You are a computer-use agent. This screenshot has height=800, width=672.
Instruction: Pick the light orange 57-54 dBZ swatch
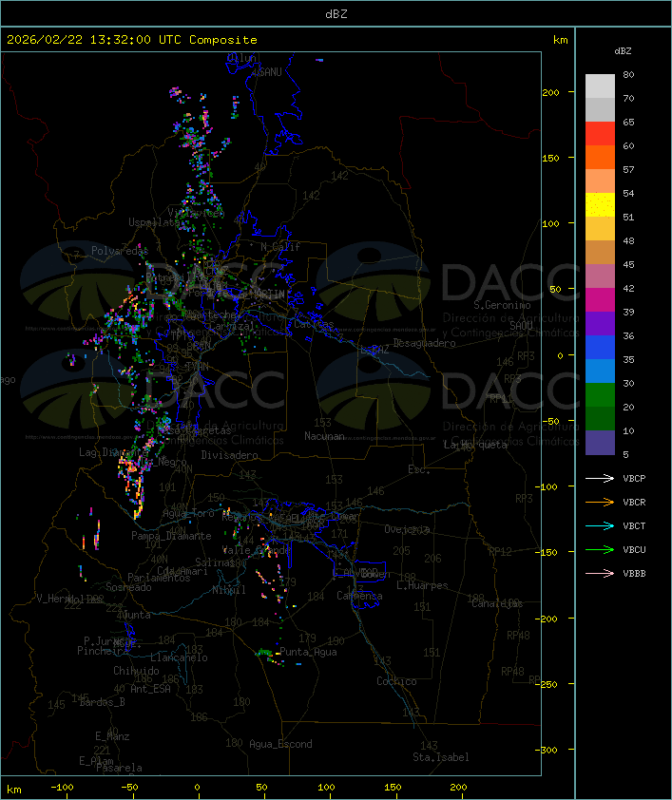click(600, 181)
